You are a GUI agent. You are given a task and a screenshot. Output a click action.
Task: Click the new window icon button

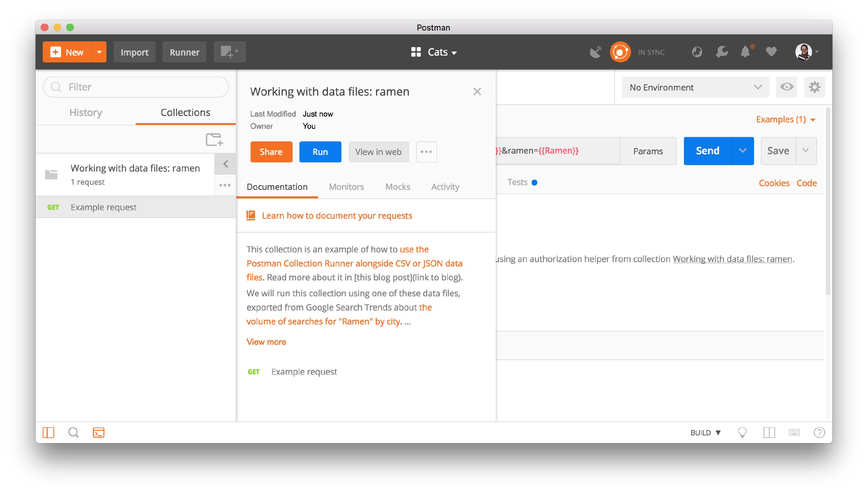[230, 52]
